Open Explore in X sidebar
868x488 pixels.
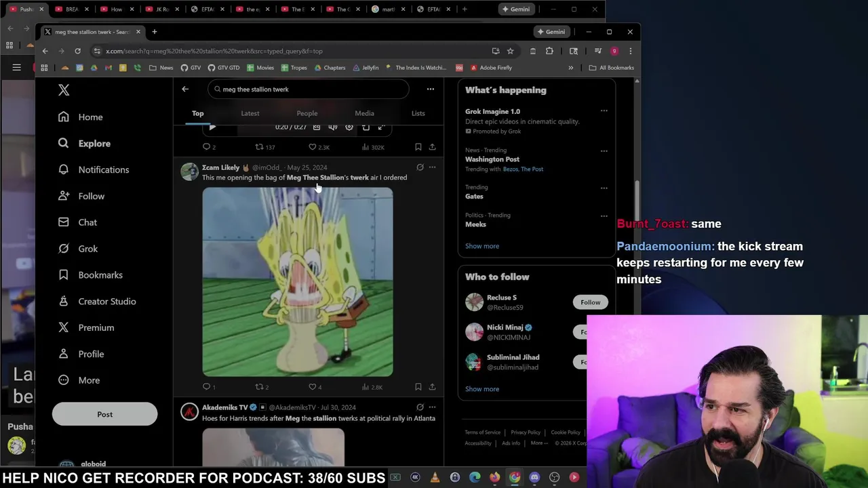(x=84, y=144)
